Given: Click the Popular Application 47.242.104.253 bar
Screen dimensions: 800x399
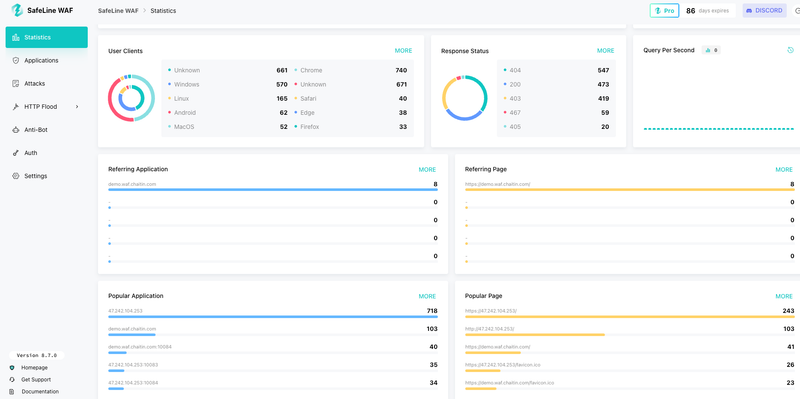Looking at the screenshot, I should point(272,316).
